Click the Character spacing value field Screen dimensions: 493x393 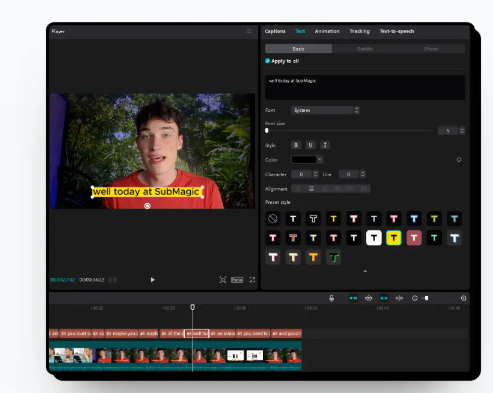pos(302,174)
